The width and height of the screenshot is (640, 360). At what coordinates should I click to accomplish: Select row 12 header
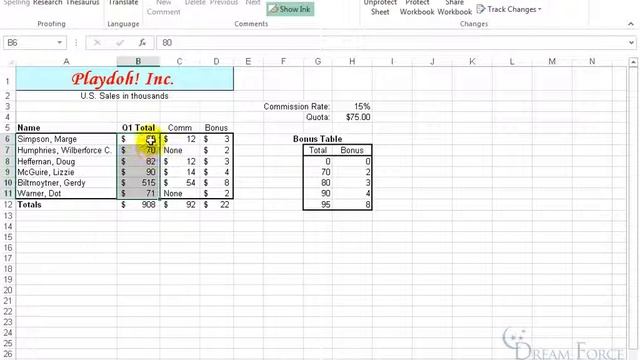tap(8, 204)
